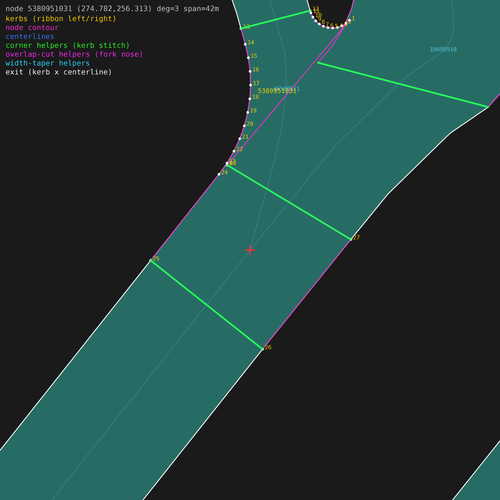Click green helper line between points 25 and 26
Viewport: 500px width, 500px height.
coord(206,305)
